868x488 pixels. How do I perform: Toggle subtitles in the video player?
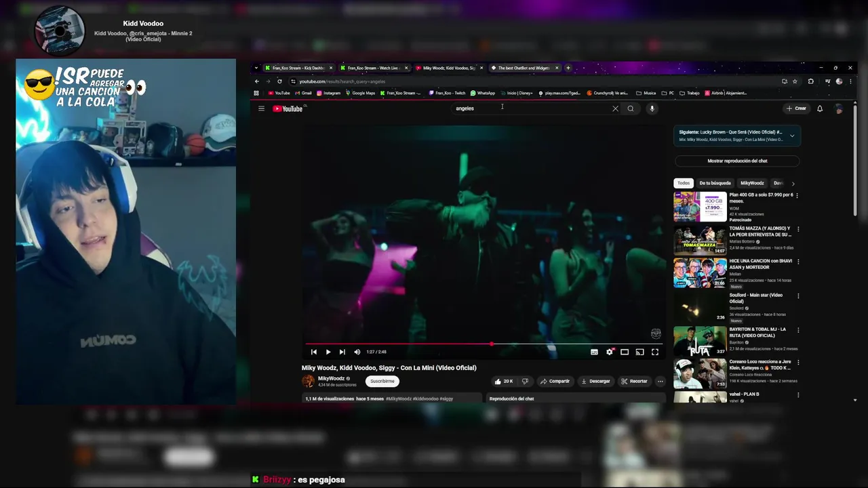[594, 352]
